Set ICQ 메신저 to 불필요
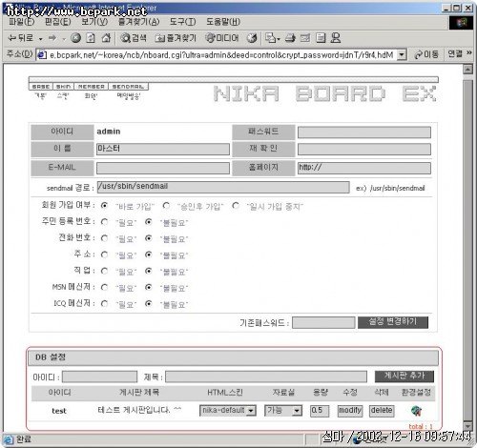 pos(148,303)
